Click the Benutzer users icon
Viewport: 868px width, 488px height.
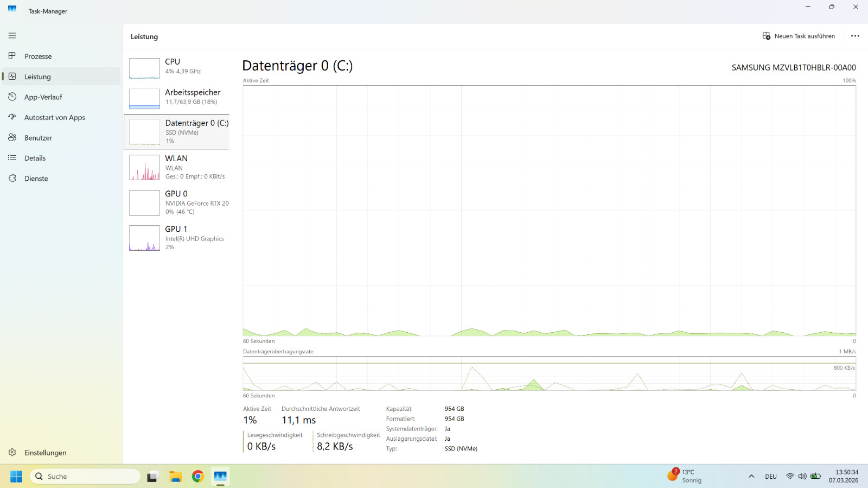pyautogui.click(x=12, y=137)
